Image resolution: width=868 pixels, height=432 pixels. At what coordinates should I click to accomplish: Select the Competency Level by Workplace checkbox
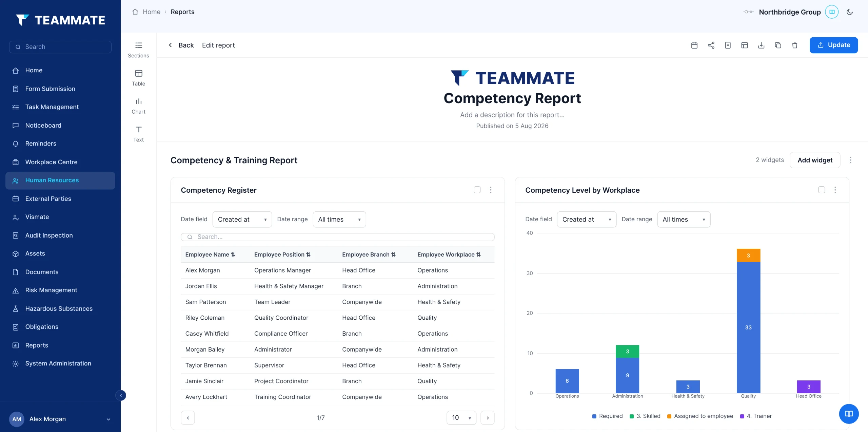pos(822,190)
